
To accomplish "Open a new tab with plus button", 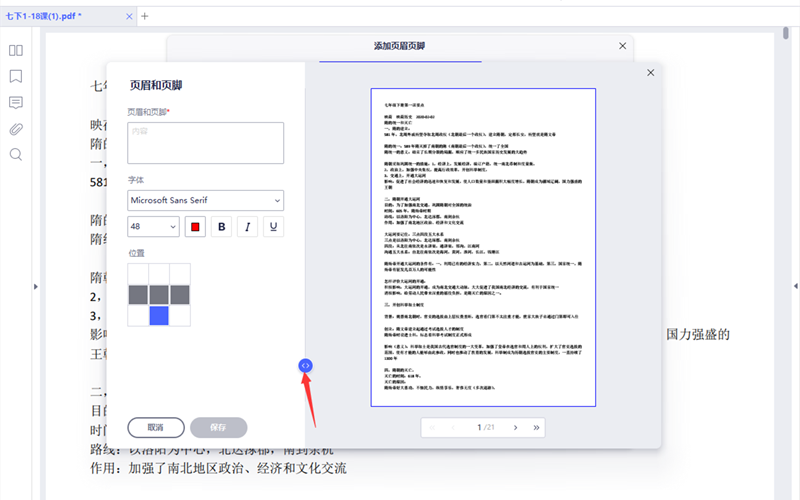I will (x=145, y=16).
